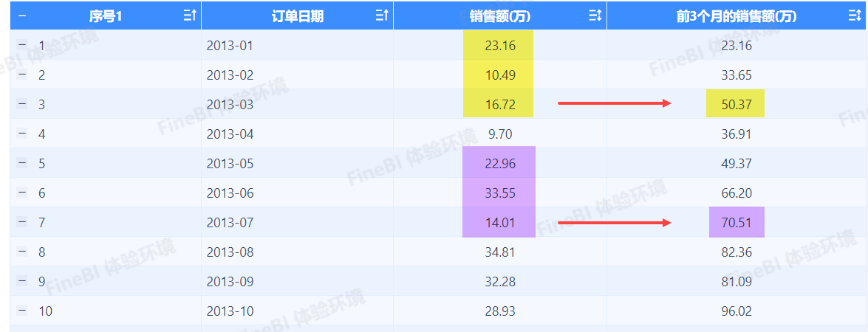Click sort icon in 序号1 column header
Screen dimensions: 868x332
(189, 15)
